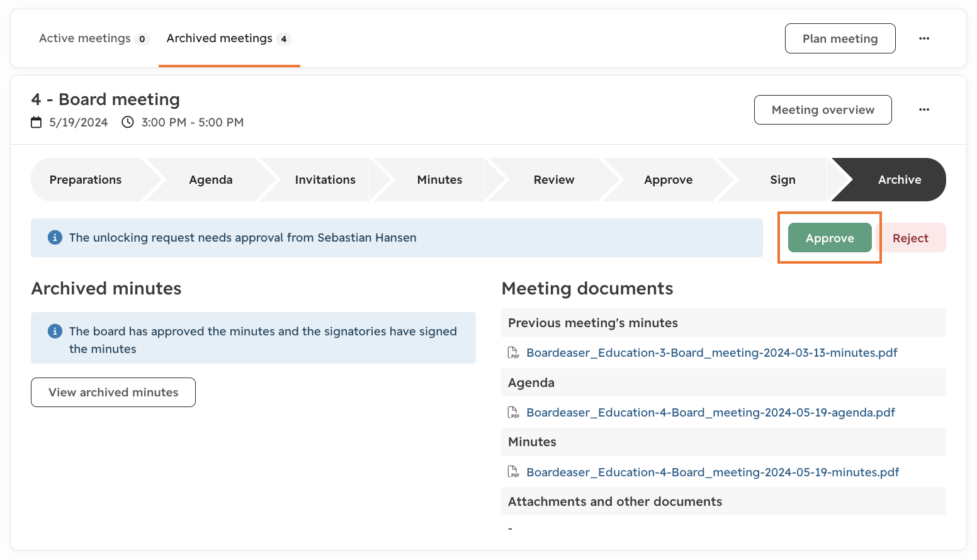Click the info icon in the unlocking request banner
This screenshot has height=560, width=977.
point(55,237)
